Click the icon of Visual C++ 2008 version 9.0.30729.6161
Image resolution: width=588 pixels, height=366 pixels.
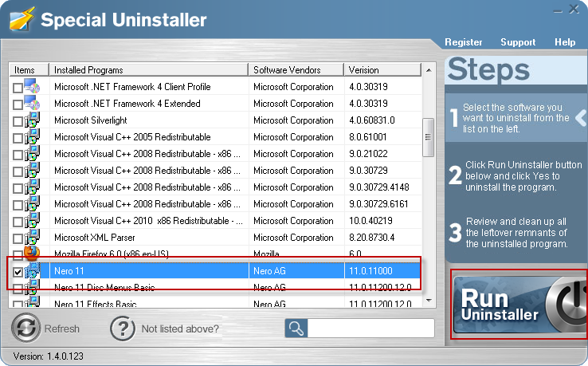click(32, 204)
